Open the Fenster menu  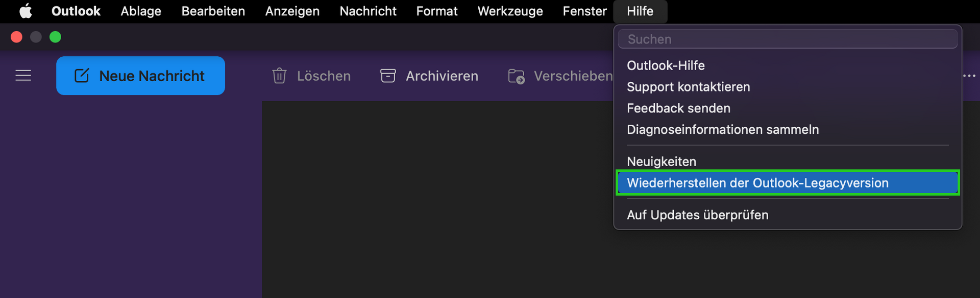tap(585, 11)
